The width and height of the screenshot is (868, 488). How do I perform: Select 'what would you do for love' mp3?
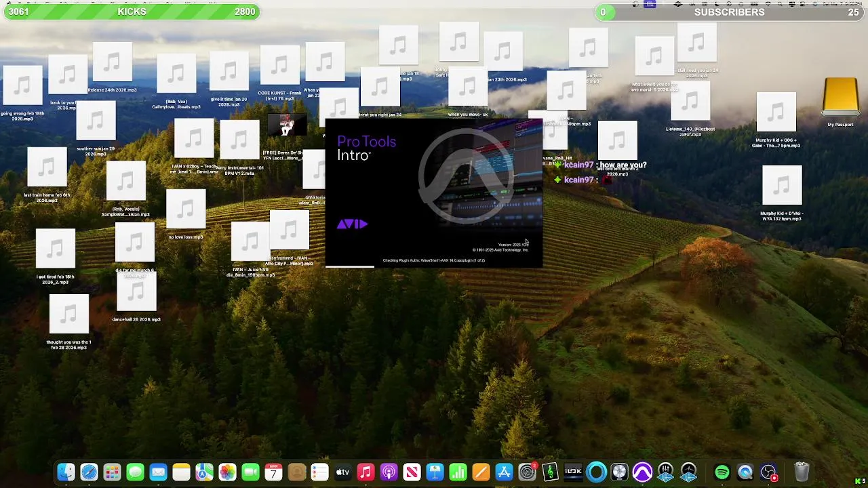pyautogui.click(x=654, y=56)
